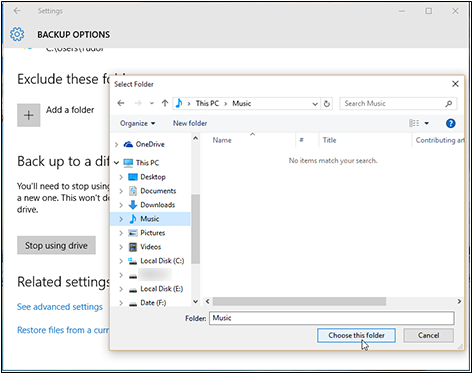Screen dimensions: 473x374
Task: Expand the OneDrive tree node
Action: 116,144
